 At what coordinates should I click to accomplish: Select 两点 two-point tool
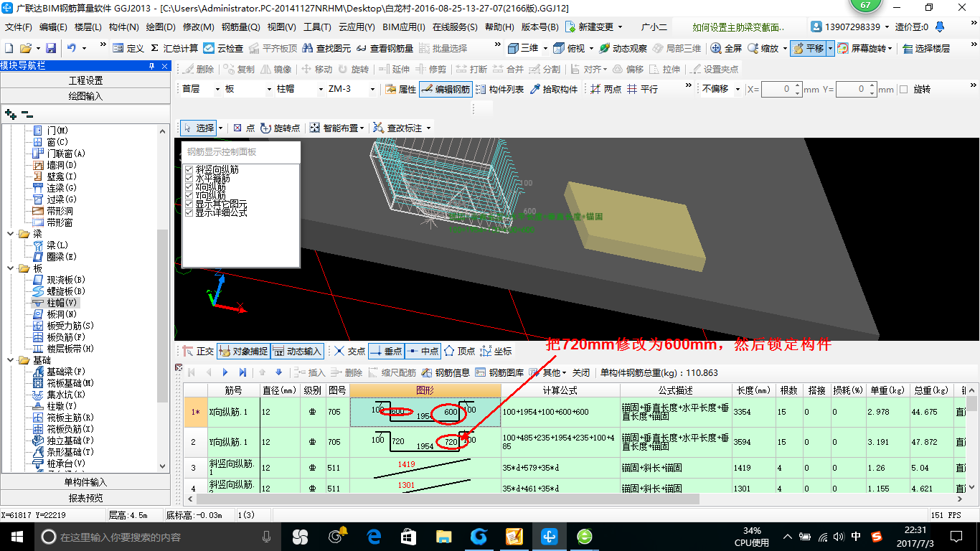tap(606, 89)
